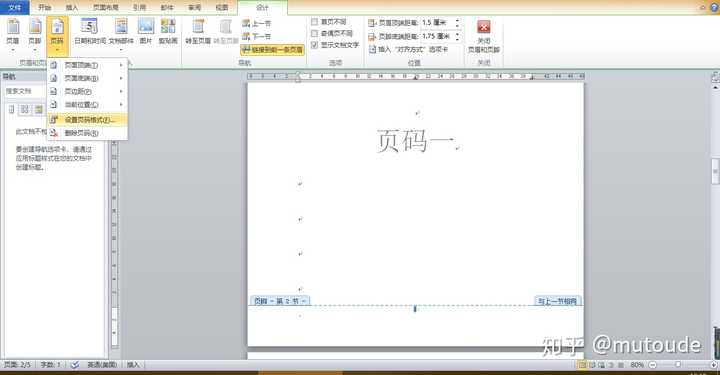The width and height of the screenshot is (720, 375).
Task: Click the 页脚-第2节 footer section label
Action: coord(280,301)
